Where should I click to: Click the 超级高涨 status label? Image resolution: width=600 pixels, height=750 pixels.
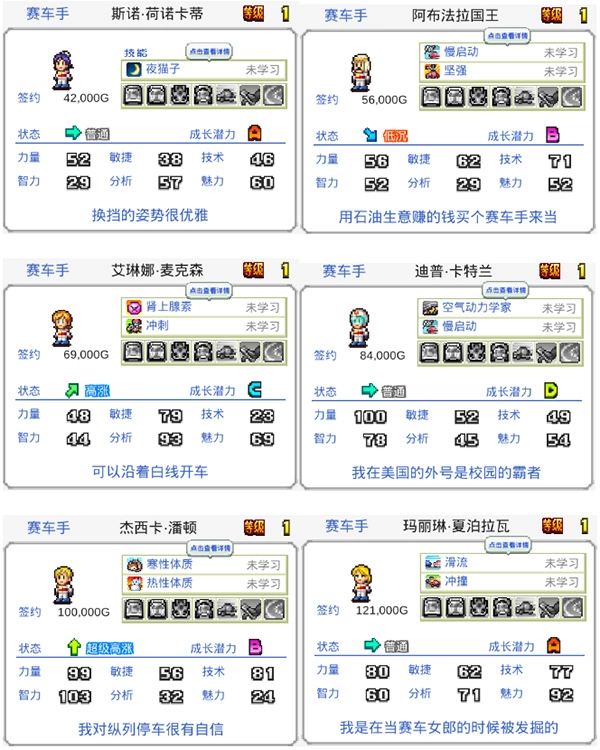[110, 649]
